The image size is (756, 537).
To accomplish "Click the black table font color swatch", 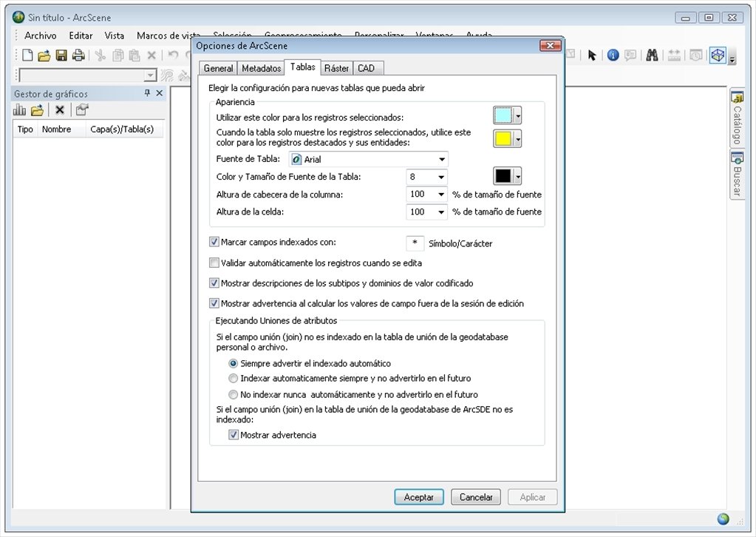I will pos(503,176).
